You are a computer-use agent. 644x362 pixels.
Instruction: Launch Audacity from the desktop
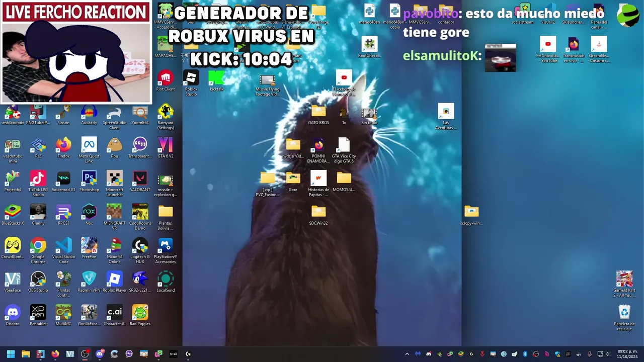coord(89,115)
